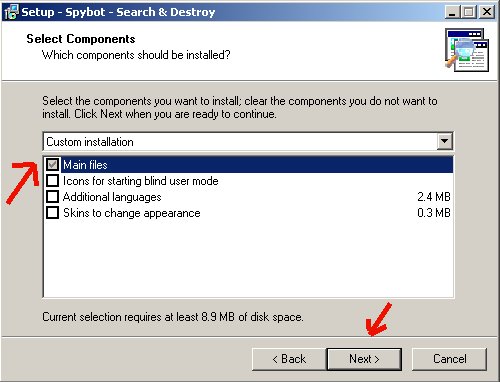This screenshot has width=500, height=382.
Task: Click the Spybot setup icon in title bar
Action: 11,12
